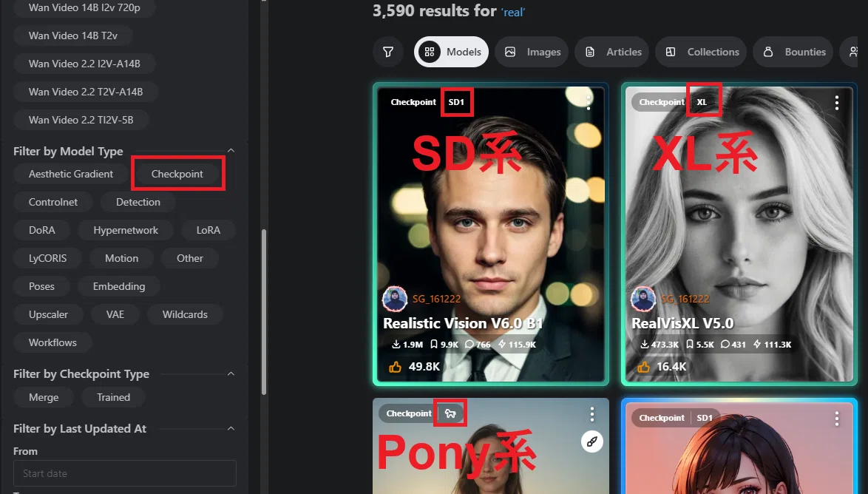
Task: Click the SG_161222 avatar on Realistic Vision card
Action: pos(395,299)
